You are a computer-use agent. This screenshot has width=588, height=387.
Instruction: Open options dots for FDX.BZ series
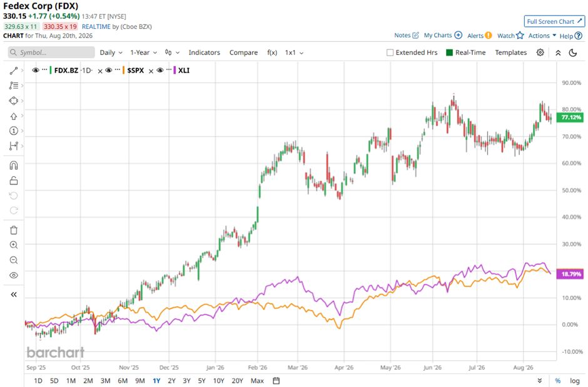[x=44, y=69]
